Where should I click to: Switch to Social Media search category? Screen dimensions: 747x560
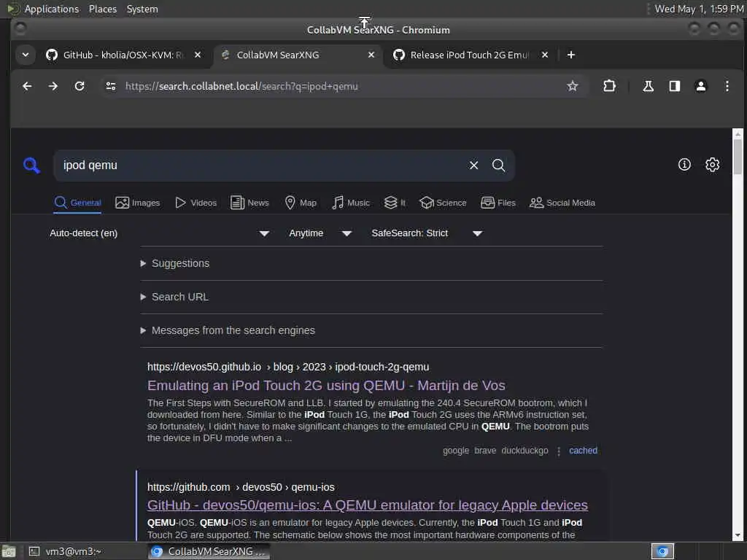562,203
